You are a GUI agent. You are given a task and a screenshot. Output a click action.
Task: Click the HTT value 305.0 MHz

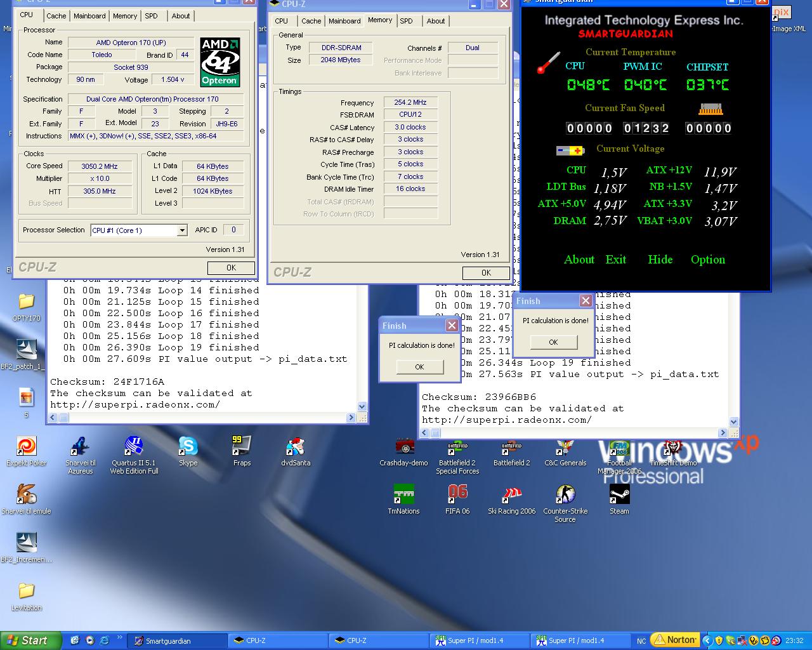point(99,191)
